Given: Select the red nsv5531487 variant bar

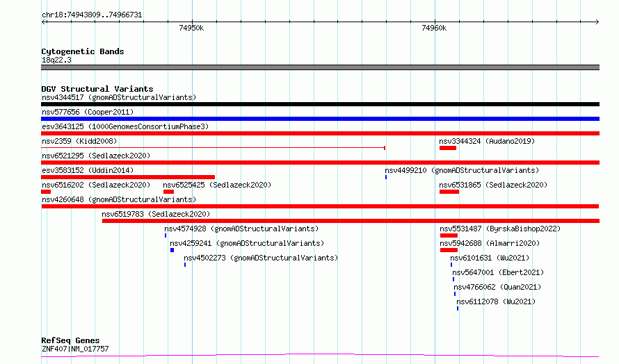Looking at the screenshot, I should point(449,235).
